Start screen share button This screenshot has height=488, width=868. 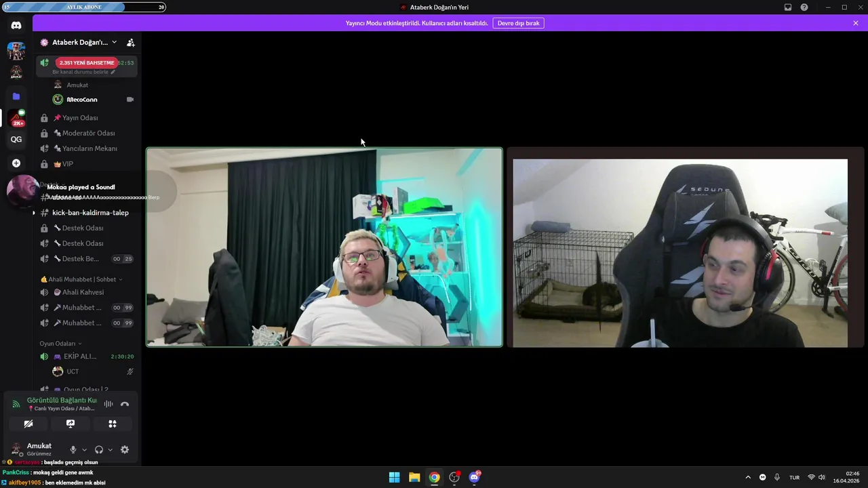[71, 424]
